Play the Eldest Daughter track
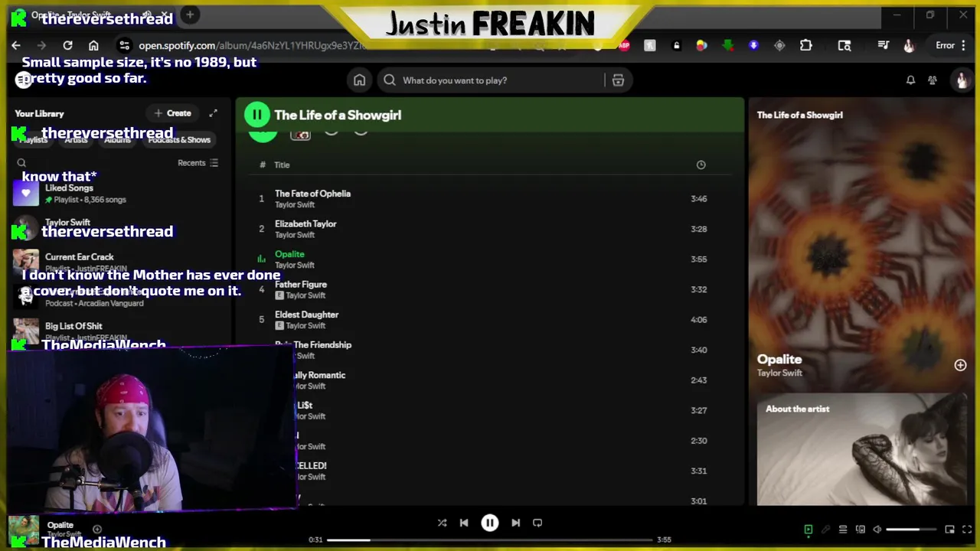980x551 pixels. 490,320
